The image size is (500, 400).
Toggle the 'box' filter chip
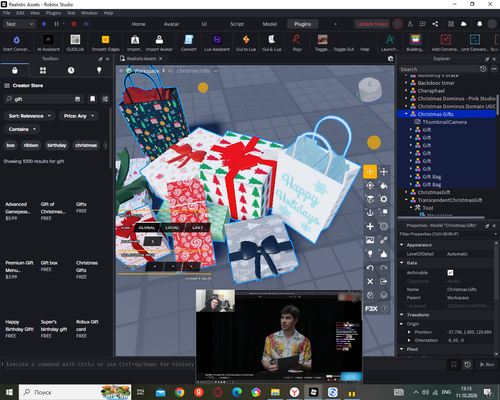click(x=11, y=145)
